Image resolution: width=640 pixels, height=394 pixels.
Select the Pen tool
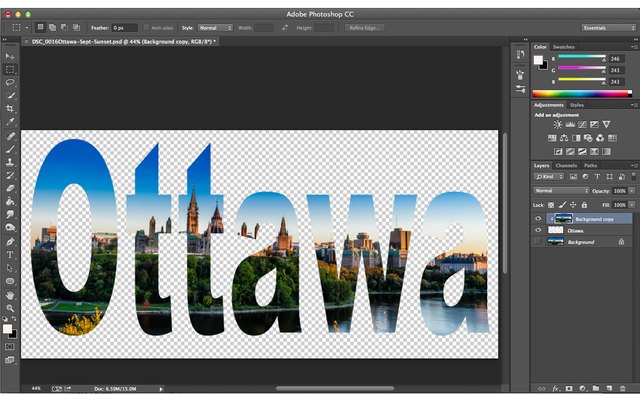pyautogui.click(x=10, y=242)
